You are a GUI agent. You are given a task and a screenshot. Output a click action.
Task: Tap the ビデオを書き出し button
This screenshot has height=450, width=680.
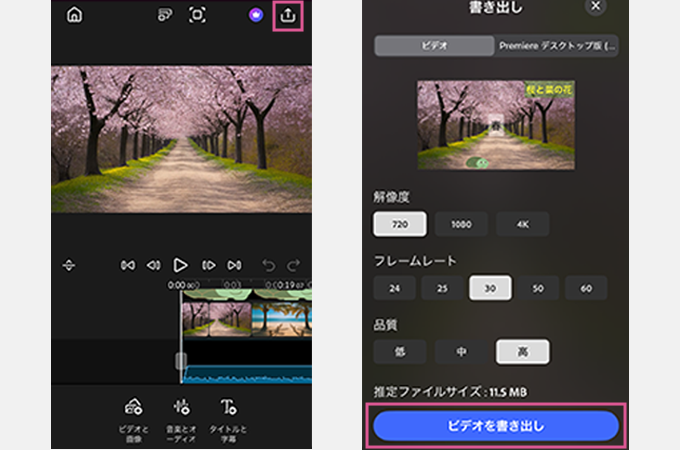point(496,426)
